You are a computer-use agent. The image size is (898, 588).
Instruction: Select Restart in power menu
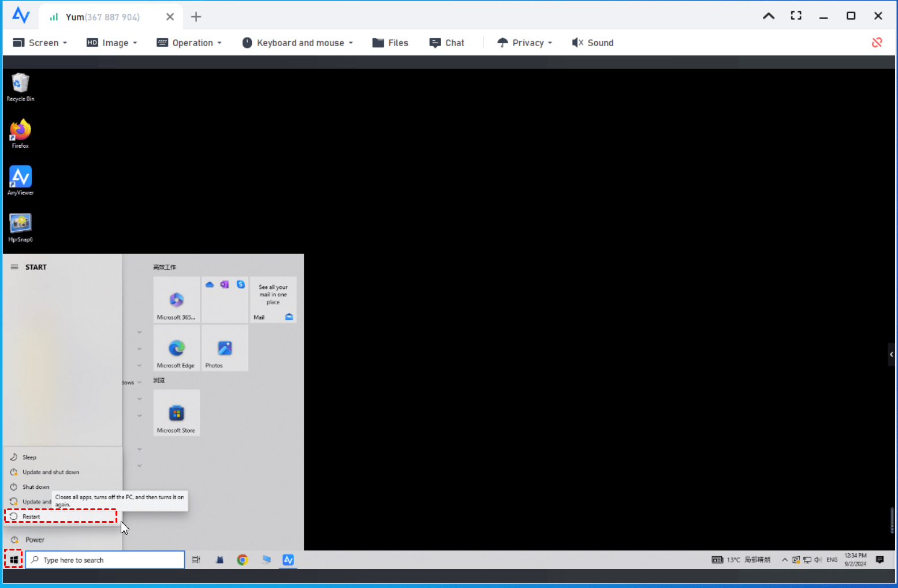(x=32, y=516)
